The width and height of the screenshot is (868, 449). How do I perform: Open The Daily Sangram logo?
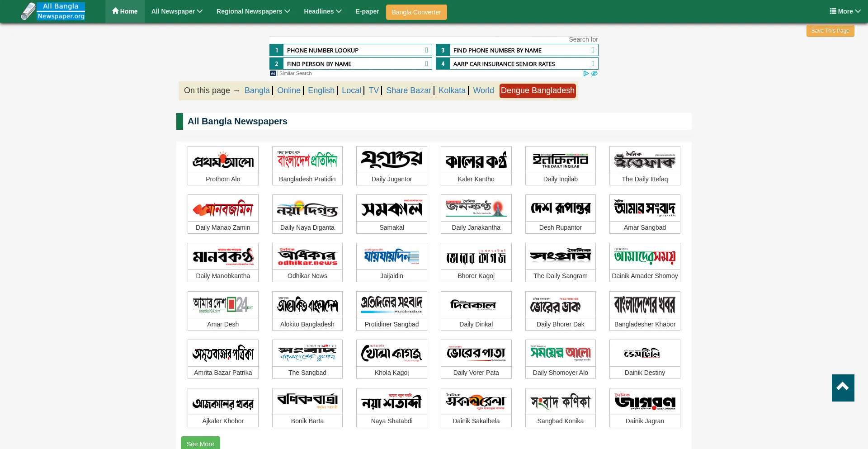tap(561, 256)
